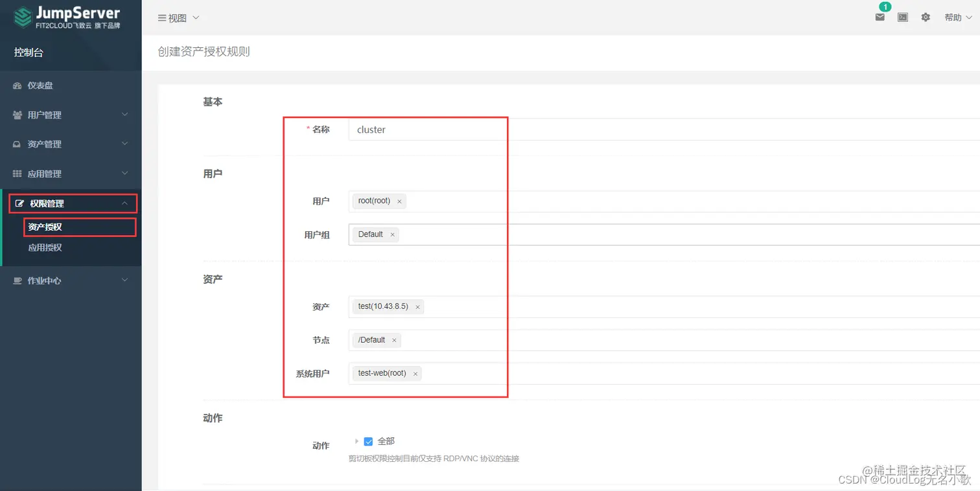
Task: Click the 名称 input containing cluster
Action: [664, 130]
